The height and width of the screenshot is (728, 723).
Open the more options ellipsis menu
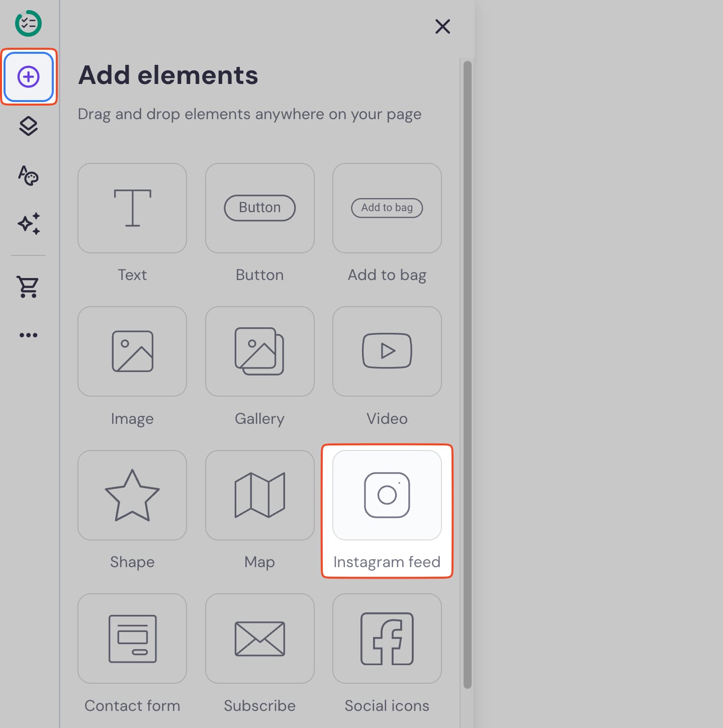pyautogui.click(x=29, y=334)
